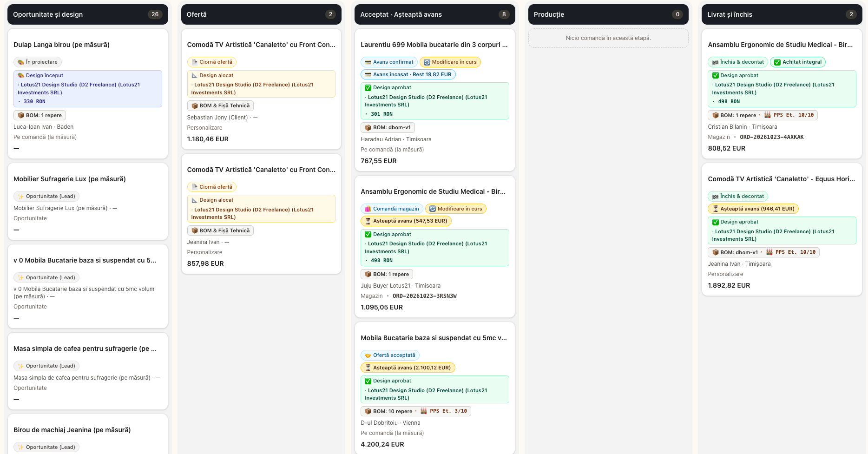Click the 'Design început' palette icon

point(21,75)
